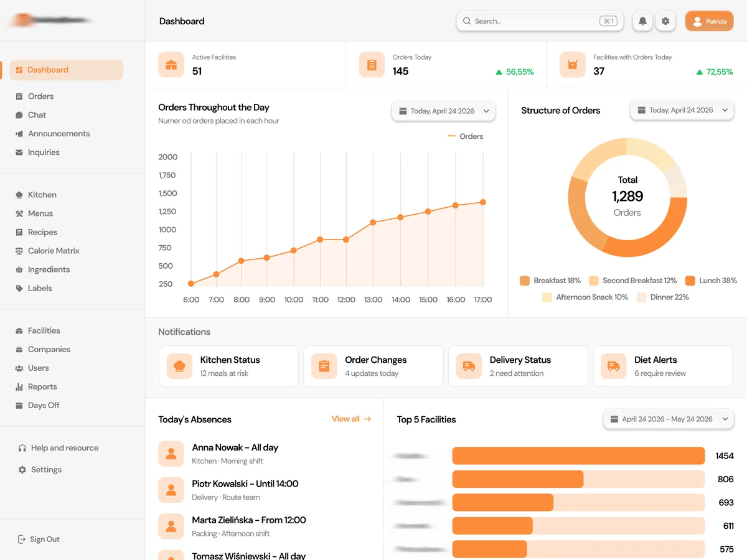Click the Menus utensils icon
The image size is (747, 560).
(x=19, y=213)
